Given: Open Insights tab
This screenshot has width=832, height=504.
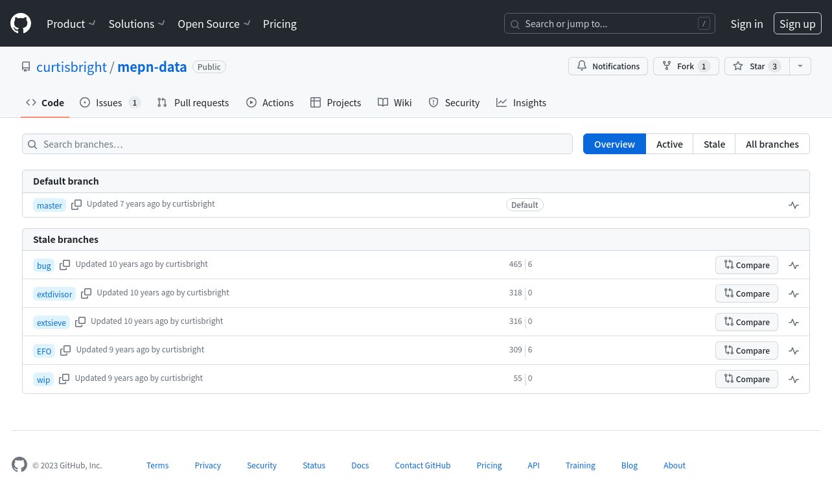Looking at the screenshot, I should 522,102.
